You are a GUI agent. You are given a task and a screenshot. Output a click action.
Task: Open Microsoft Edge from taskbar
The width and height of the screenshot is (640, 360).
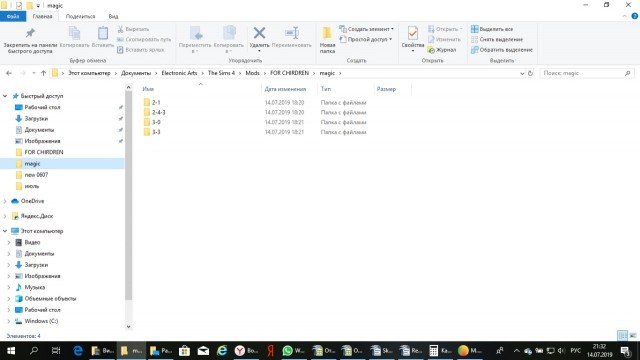point(78,350)
